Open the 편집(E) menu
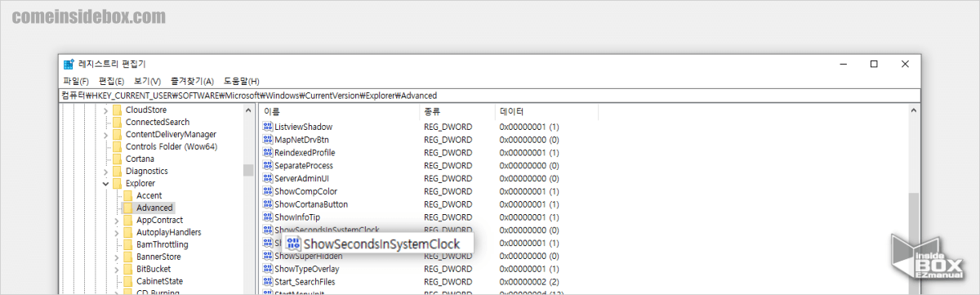Screen dimensions: 980x295 click(x=111, y=81)
